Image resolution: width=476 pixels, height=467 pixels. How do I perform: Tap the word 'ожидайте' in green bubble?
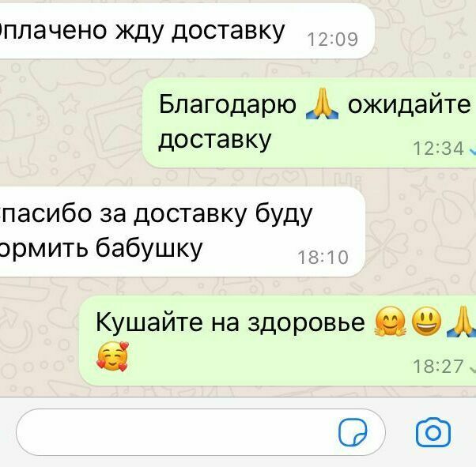pyautogui.click(x=409, y=104)
